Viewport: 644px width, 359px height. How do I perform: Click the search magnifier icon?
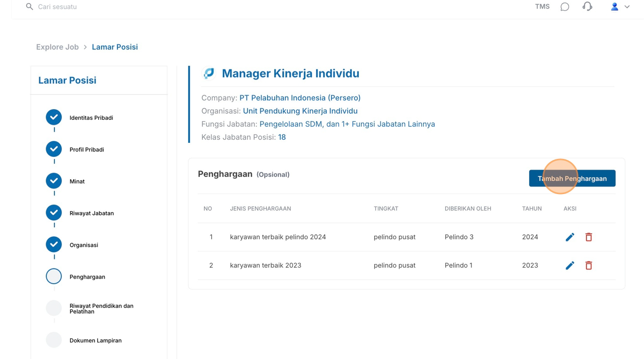[x=29, y=7]
